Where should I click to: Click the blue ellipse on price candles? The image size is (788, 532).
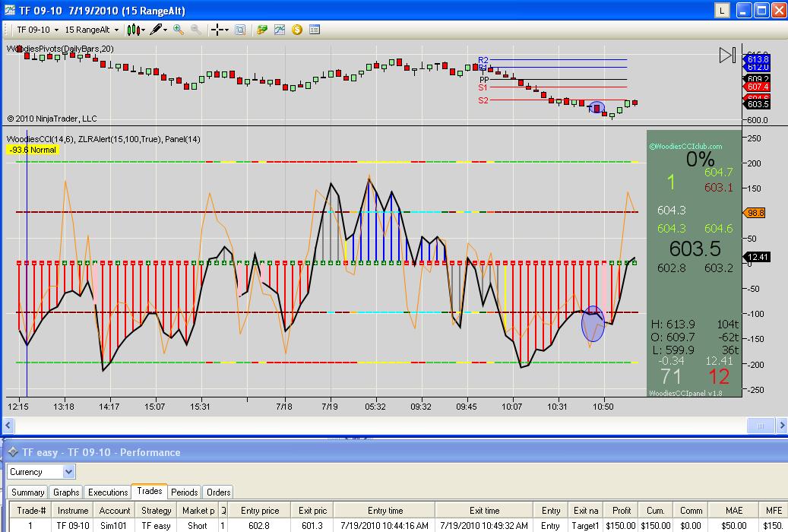[597, 108]
